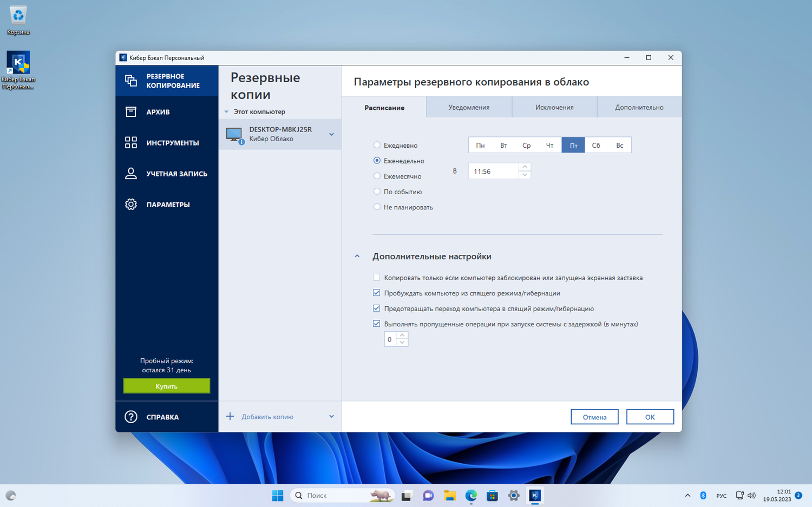The image size is (812, 507).
Task: Enable copying only when computer is locked
Action: click(x=377, y=278)
